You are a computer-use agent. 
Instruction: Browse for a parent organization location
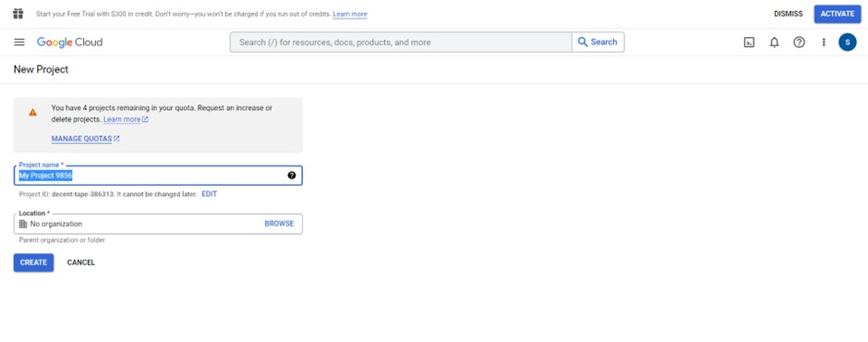point(279,224)
